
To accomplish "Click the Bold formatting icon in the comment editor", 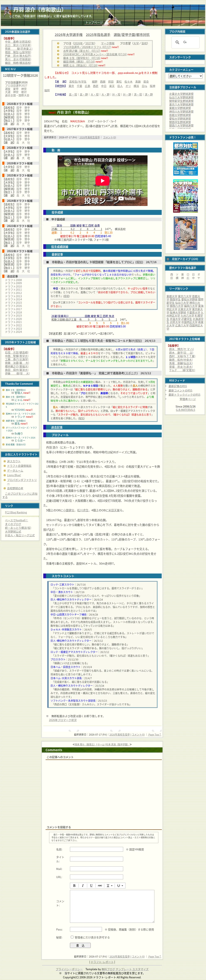I will tap(74, 885).
